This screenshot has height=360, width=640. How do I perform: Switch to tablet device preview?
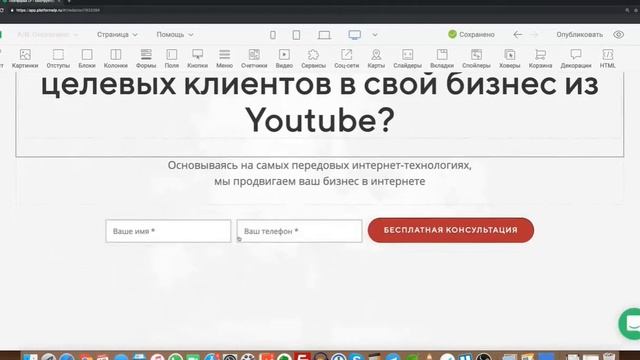296,35
